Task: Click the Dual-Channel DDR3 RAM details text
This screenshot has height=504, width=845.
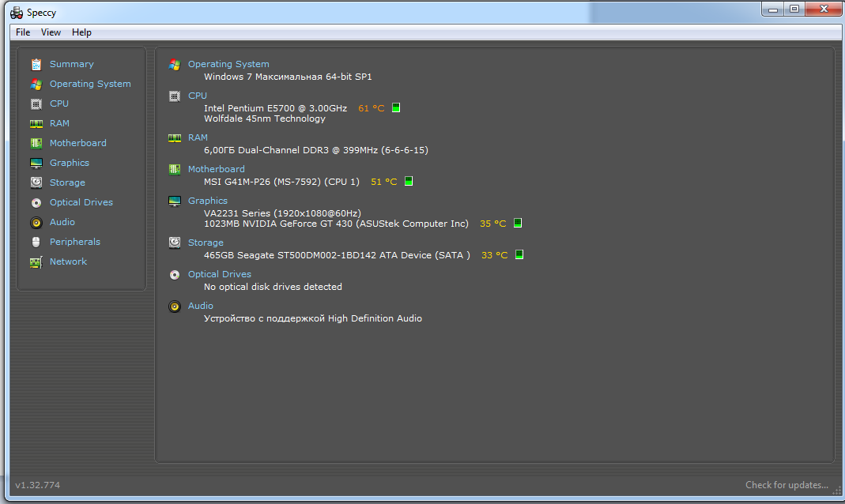Action: point(316,150)
